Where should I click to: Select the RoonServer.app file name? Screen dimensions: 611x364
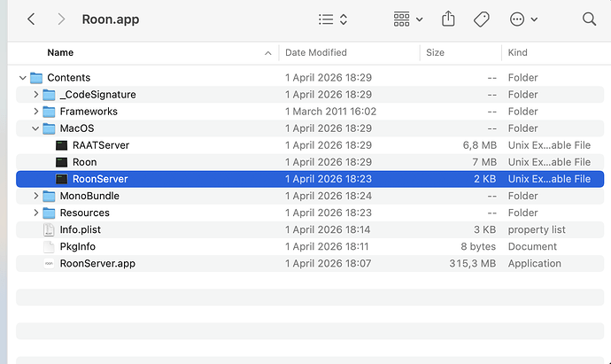[x=97, y=263]
